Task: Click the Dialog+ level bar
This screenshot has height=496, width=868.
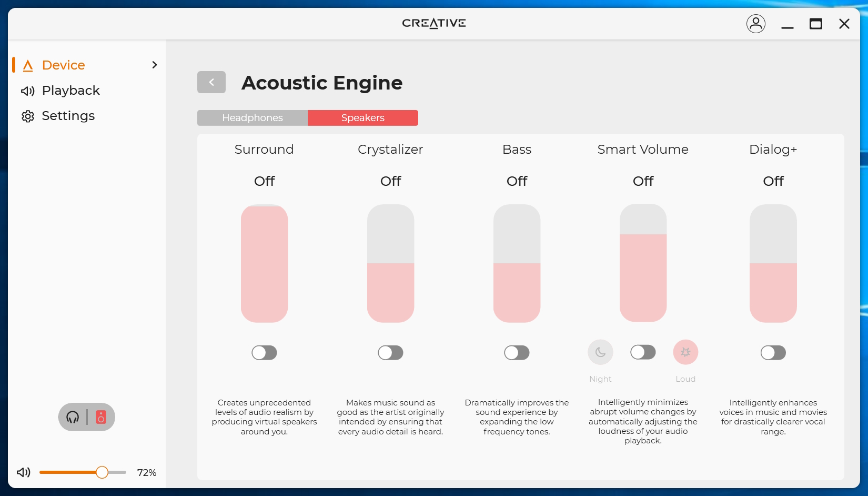Action: point(773,263)
